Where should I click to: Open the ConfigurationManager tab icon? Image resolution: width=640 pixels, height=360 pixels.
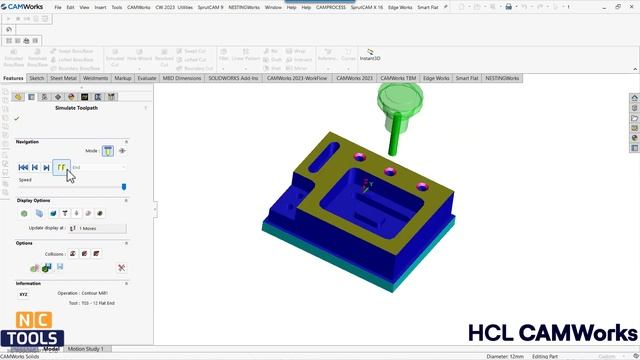coord(44,97)
